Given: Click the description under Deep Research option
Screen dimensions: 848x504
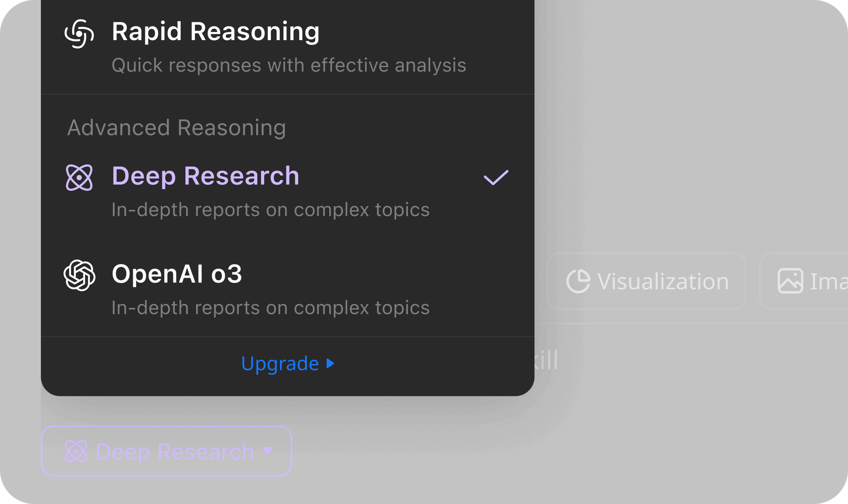Looking at the screenshot, I should point(271,210).
